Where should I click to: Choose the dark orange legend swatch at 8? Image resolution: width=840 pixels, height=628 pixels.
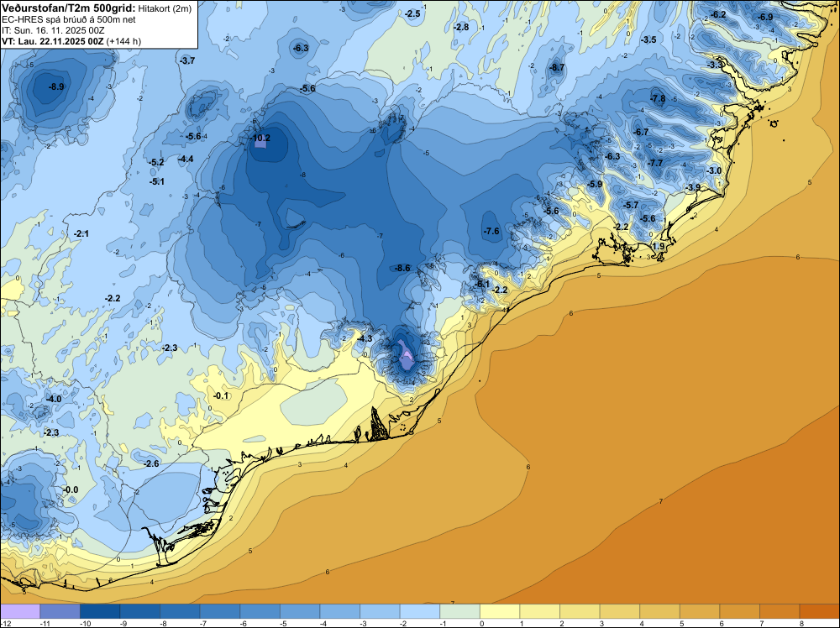pyautogui.click(x=820, y=611)
